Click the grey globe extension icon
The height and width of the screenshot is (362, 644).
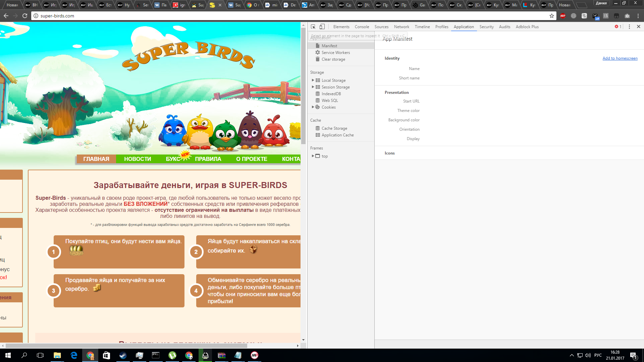[574, 16]
